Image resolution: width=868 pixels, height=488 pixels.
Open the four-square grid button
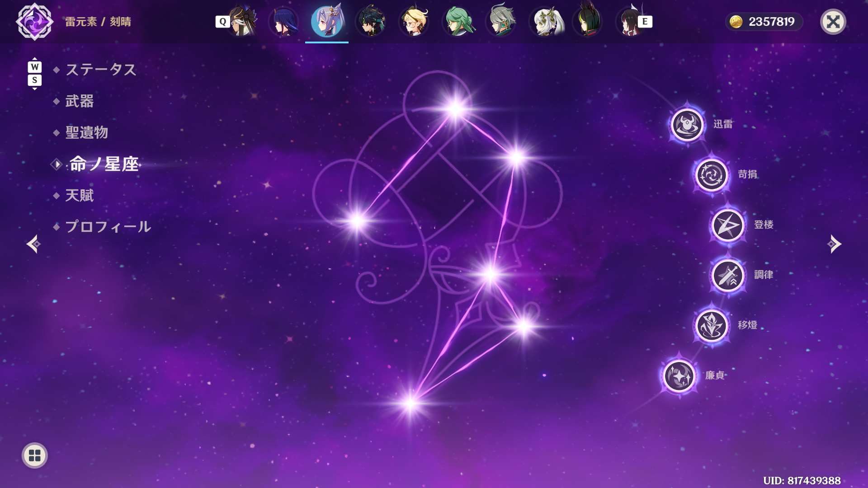coord(35,455)
